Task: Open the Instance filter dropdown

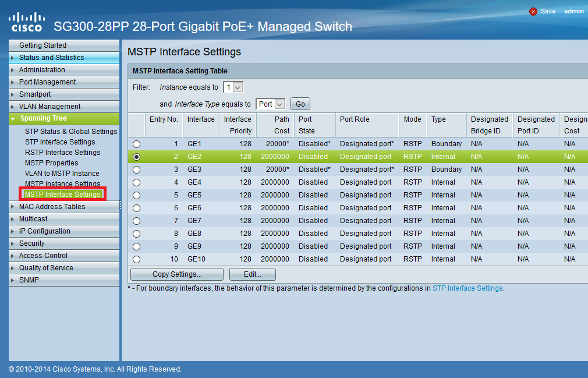Action: [233, 87]
